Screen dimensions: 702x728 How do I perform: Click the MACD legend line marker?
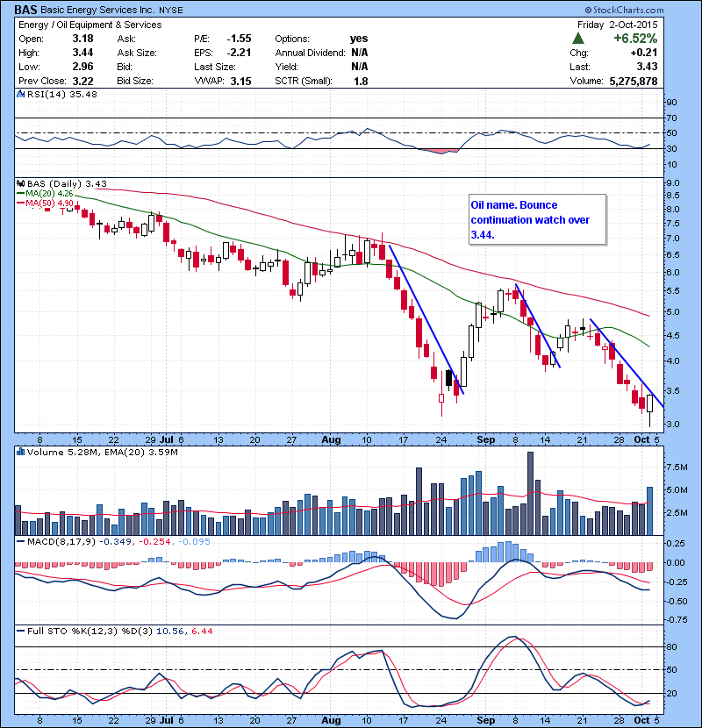[20, 541]
